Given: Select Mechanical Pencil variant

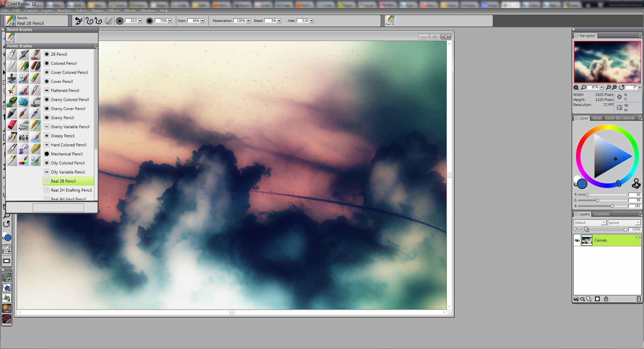Looking at the screenshot, I should tap(68, 154).
